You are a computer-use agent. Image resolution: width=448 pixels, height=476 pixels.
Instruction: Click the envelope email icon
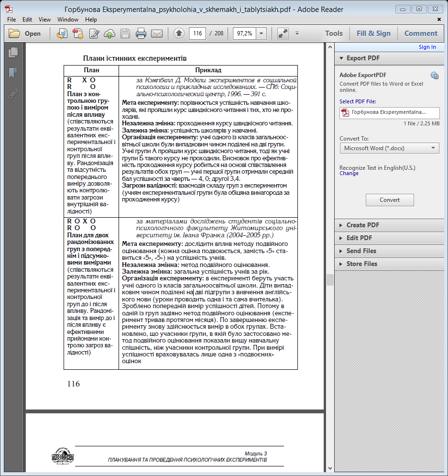pos(157,33)
